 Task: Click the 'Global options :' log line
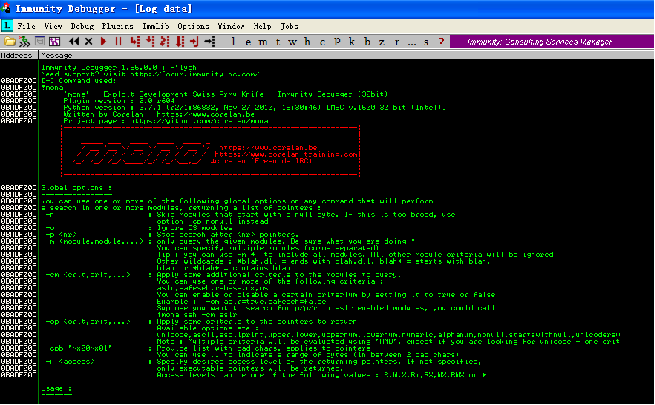point(76,187)
